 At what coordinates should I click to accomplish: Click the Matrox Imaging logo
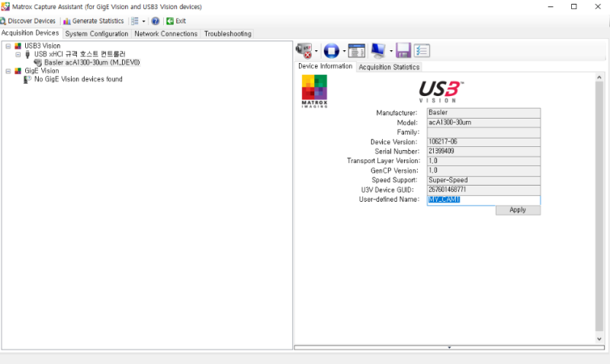click(314, 91)
